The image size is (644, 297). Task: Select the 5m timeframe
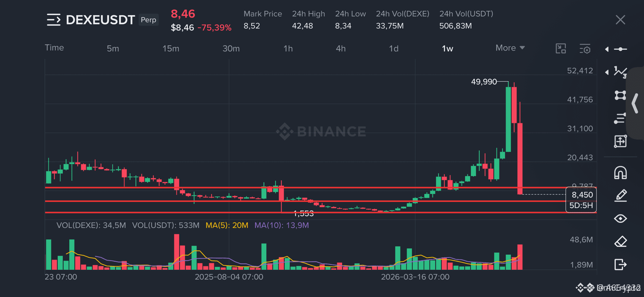113,48
